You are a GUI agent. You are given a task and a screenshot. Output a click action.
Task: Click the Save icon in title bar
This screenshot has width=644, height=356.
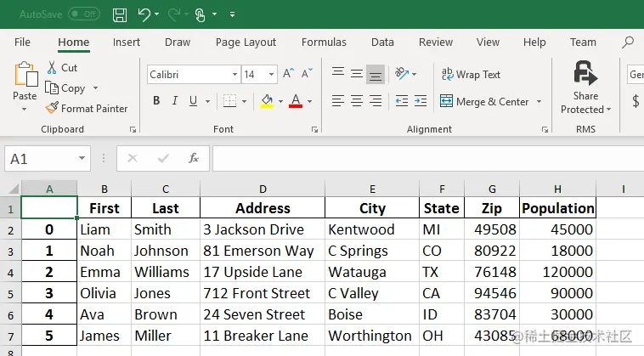pyautogui.click(x=120, y=14)
